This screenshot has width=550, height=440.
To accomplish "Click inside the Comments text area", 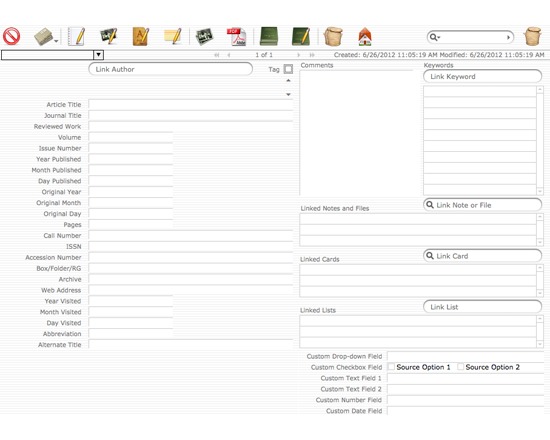I will (x=356, y=133).
